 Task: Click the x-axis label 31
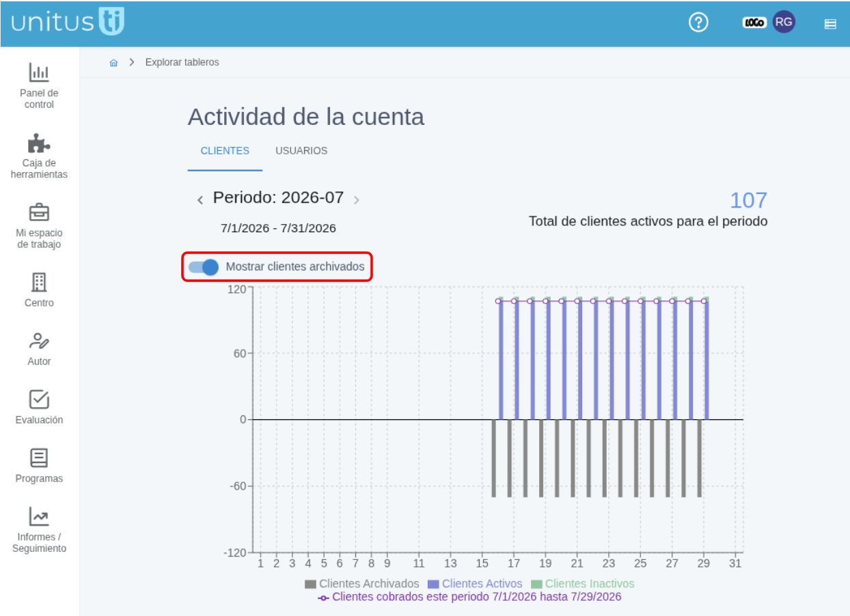(735, 563)
